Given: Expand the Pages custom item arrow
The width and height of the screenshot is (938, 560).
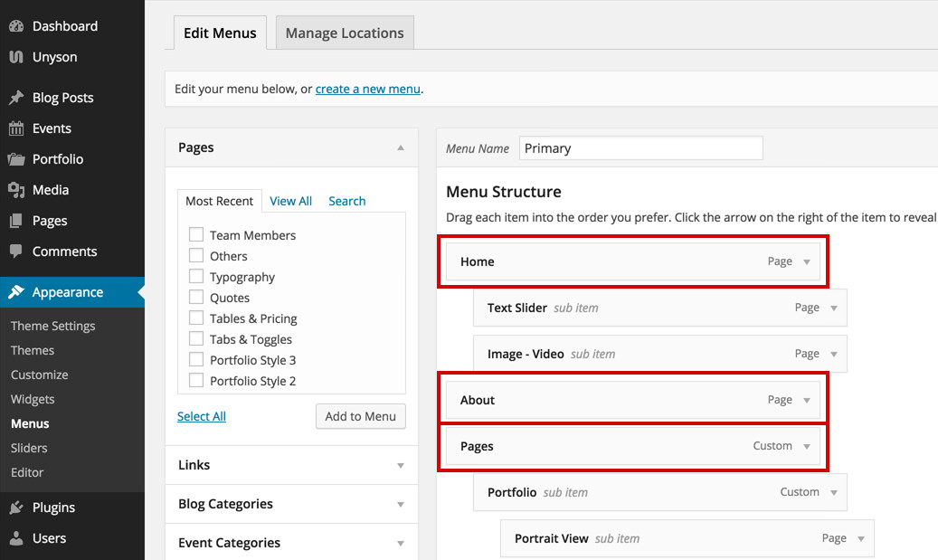Looking at the screenshot, I should (807, 446).
